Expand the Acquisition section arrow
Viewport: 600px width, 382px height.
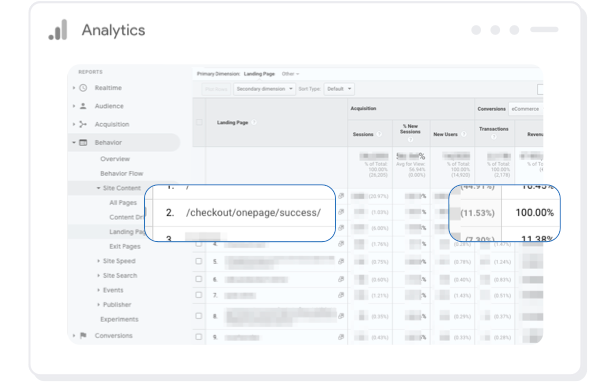click(x=74, y=124)
